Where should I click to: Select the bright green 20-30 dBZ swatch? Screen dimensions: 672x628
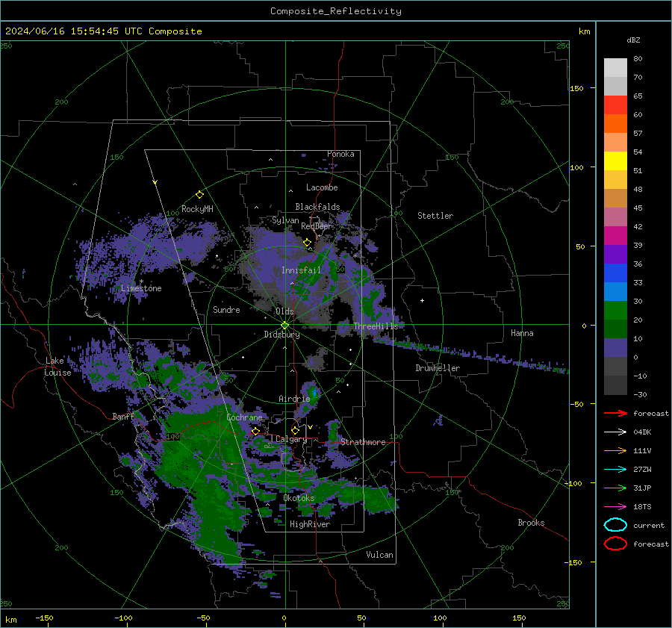tap(615, 311)
